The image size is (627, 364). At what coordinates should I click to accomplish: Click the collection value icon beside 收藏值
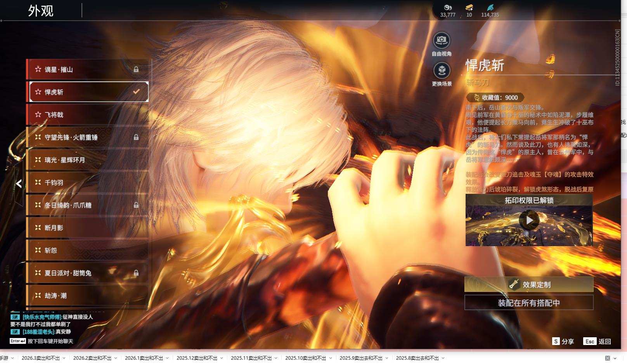[476, 98]
